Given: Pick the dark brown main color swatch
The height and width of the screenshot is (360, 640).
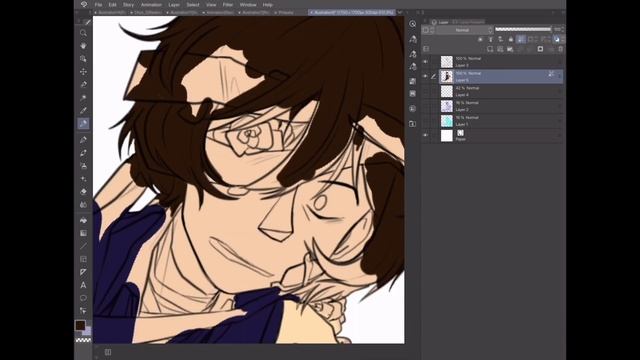Looking at the screenshot, I should tap(80, 325).
